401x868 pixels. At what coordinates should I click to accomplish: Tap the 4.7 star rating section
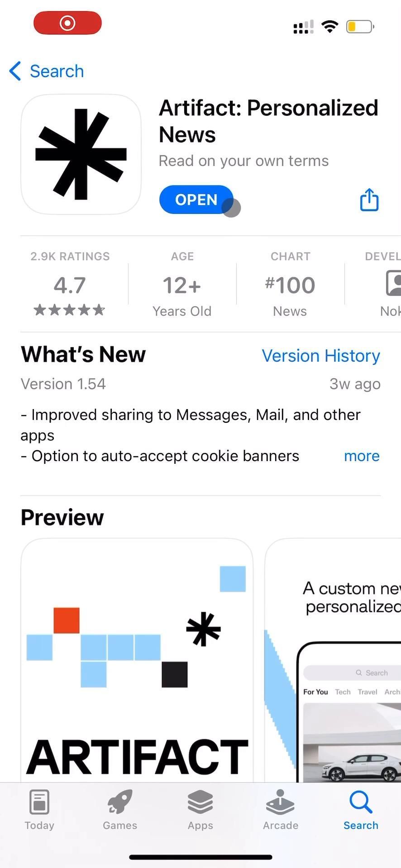tap(70, 285)
